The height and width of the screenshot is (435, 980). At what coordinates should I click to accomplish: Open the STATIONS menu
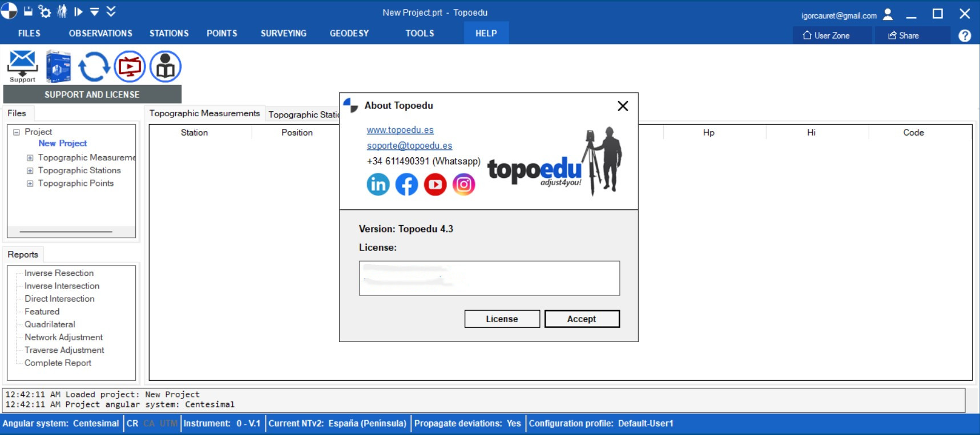point(169,34)
